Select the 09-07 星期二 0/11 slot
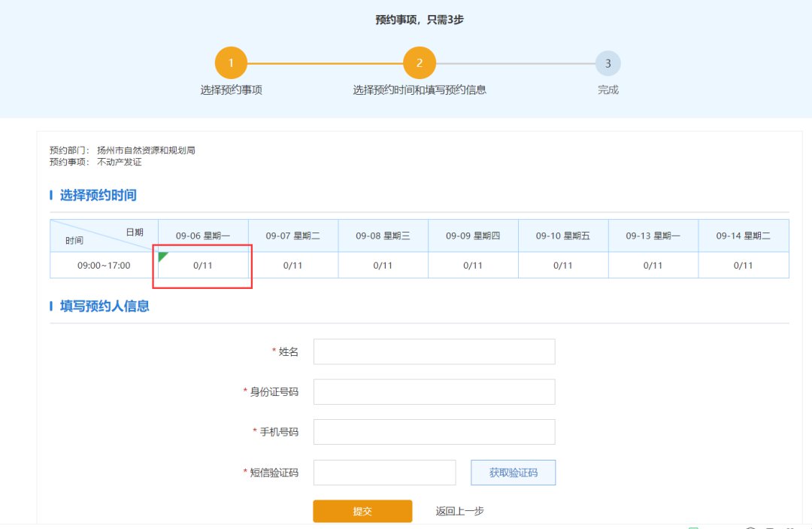The image size is (812, 529). [x=292, y=266]
